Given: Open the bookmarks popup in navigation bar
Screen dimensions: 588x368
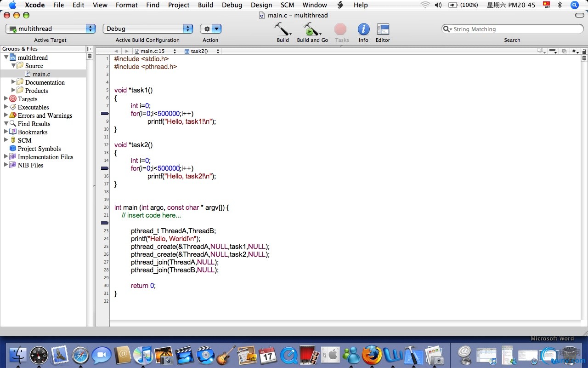Looking at the screenshot, I should 542,51.
